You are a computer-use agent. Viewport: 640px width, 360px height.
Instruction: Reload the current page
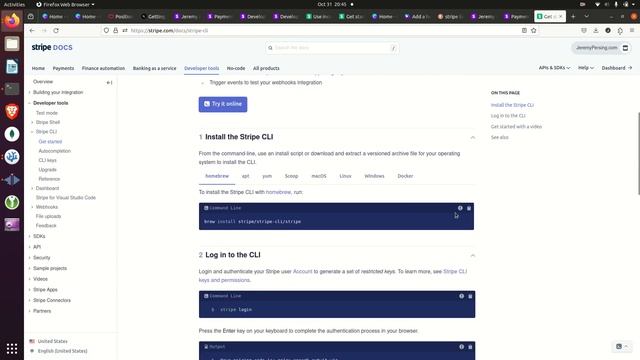tap(56, 30)
